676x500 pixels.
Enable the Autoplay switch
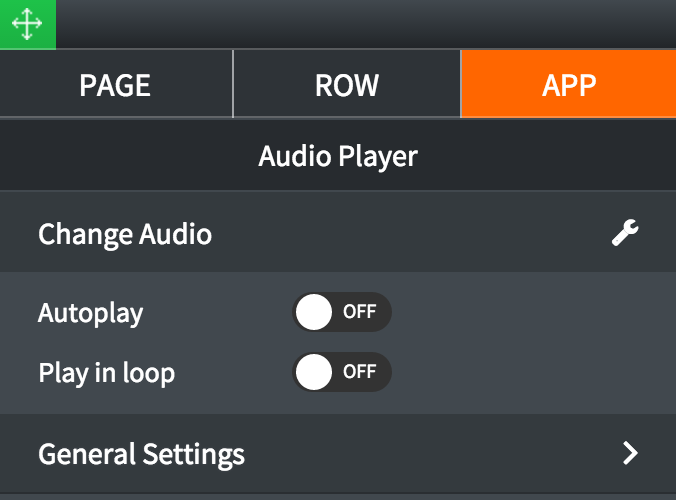(341, 312)
